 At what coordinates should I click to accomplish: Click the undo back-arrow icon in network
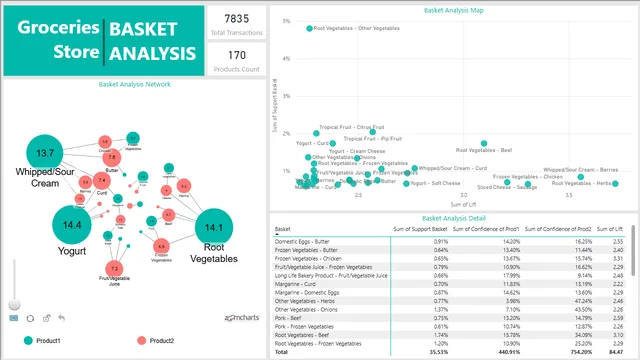(x=62, y=318)
